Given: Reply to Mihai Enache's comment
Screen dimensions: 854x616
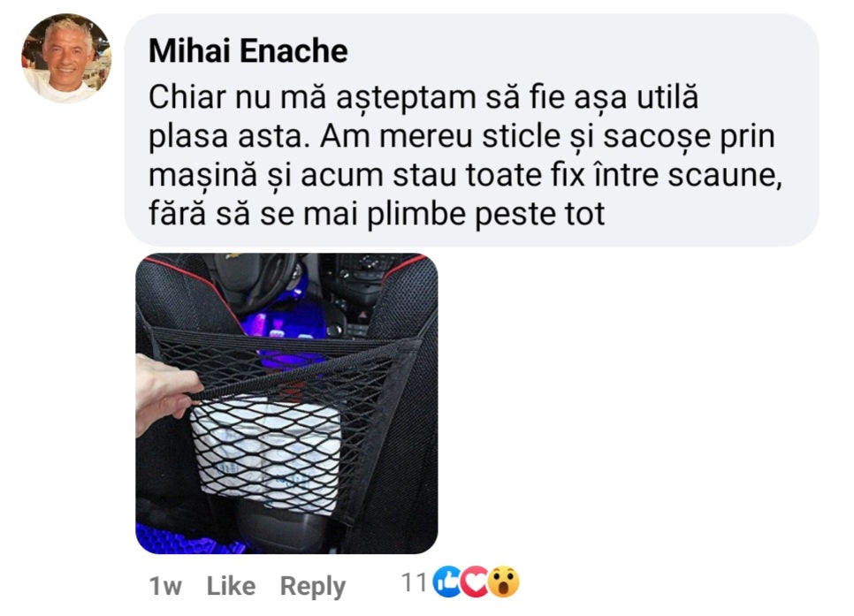Looking at the screenshot, I should 313,587.
